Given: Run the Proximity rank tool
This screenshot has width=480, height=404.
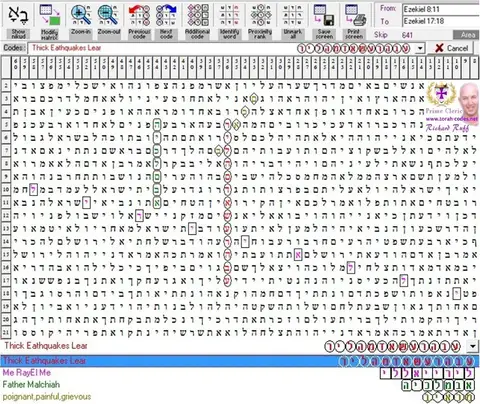Looking at the screenshot, I should [x=260, y=20].
